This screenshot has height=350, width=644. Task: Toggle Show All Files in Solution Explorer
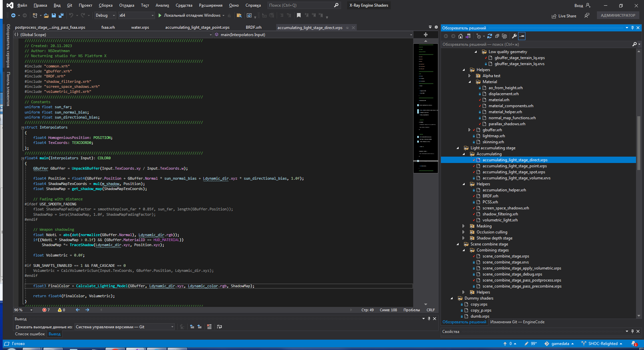tap(504, 36)
